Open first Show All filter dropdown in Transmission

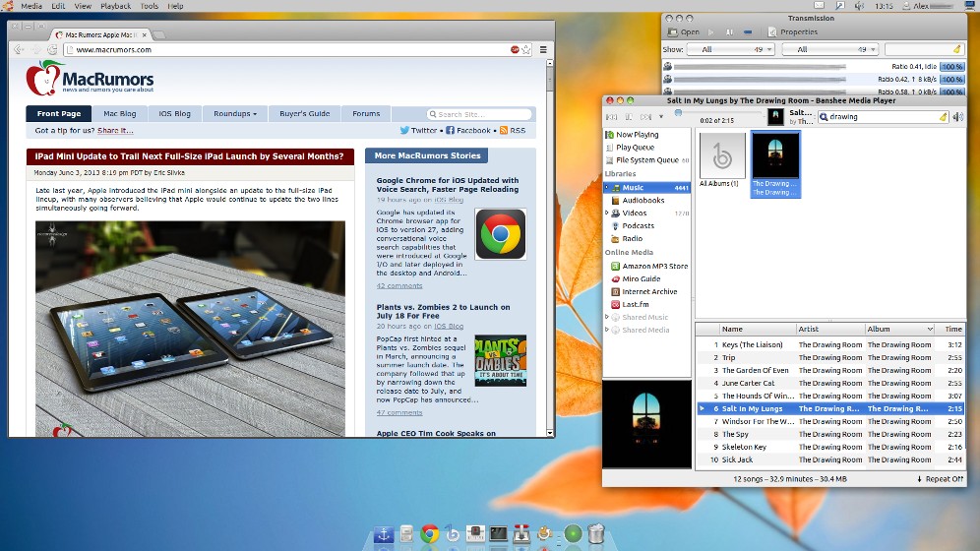pos(731,49)
